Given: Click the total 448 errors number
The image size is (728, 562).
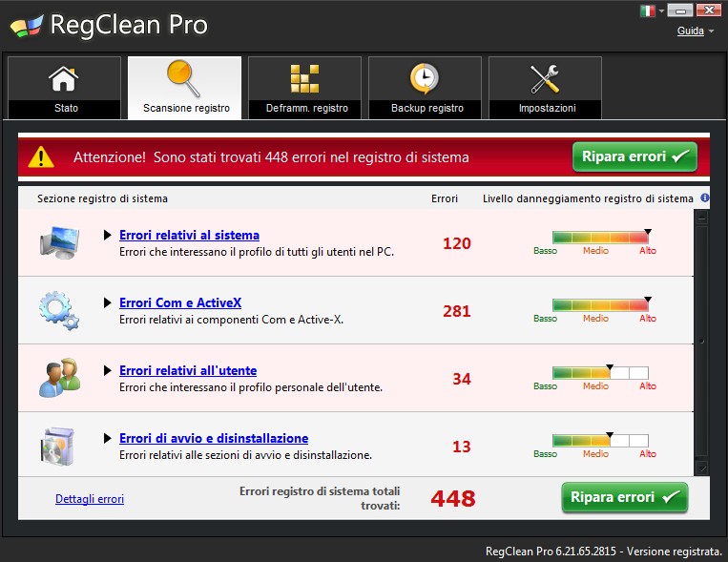Looking at the screenshot, I should click(453, 499).
